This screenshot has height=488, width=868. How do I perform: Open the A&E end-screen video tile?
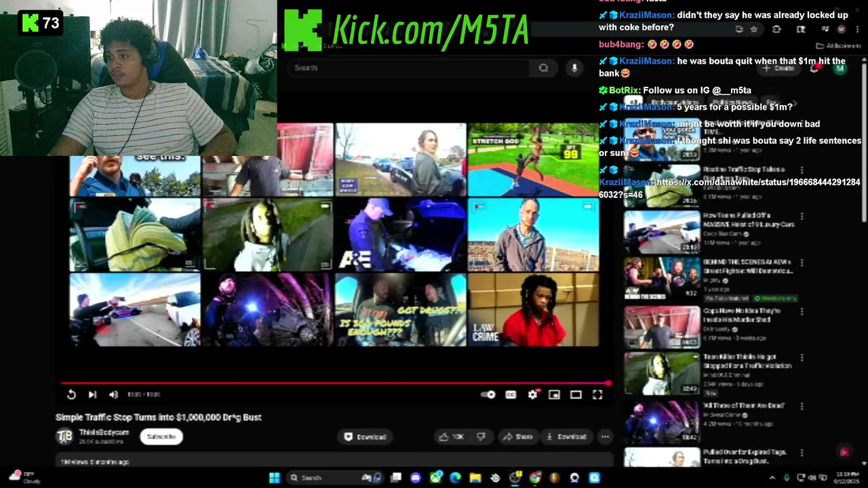coord(400,234)
